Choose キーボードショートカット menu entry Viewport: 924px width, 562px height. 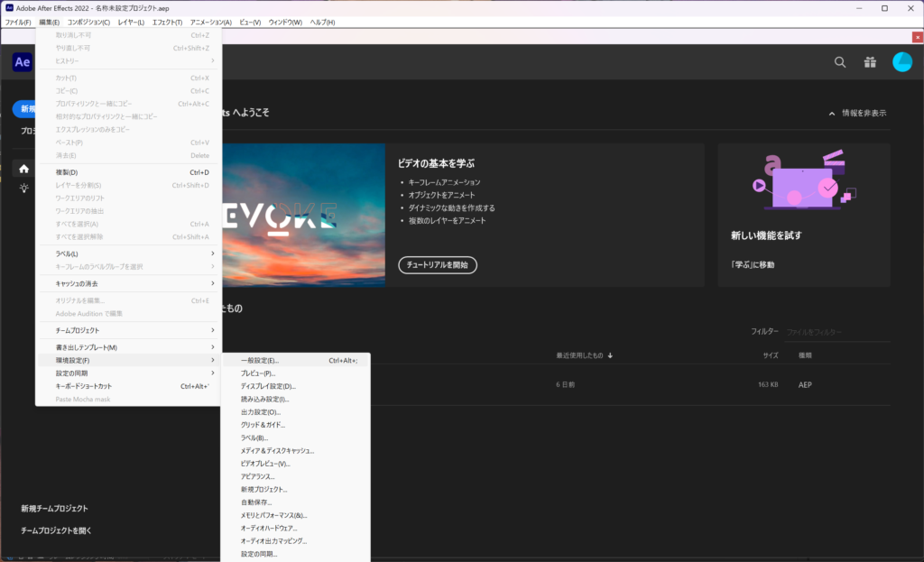coord(130,386)
